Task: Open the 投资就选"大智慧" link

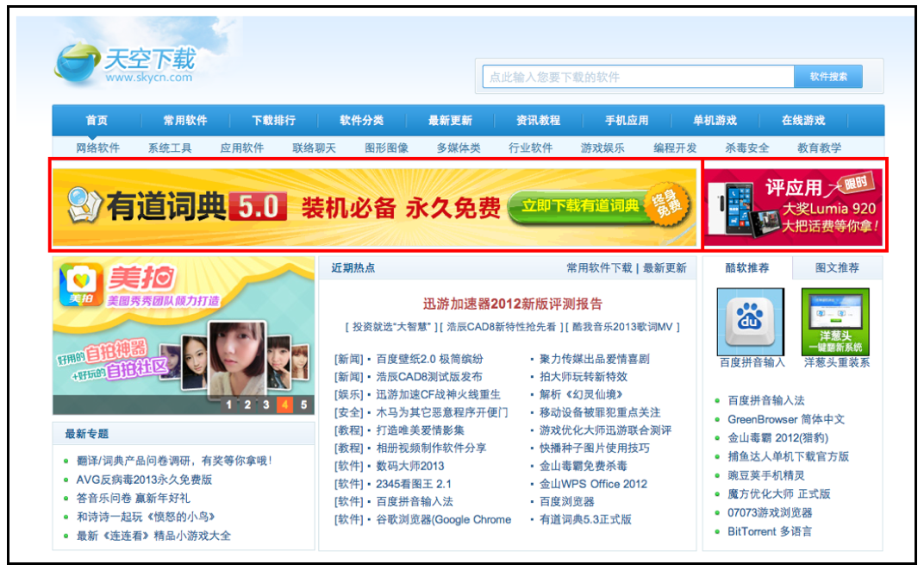Action: (x=391, y=327)
